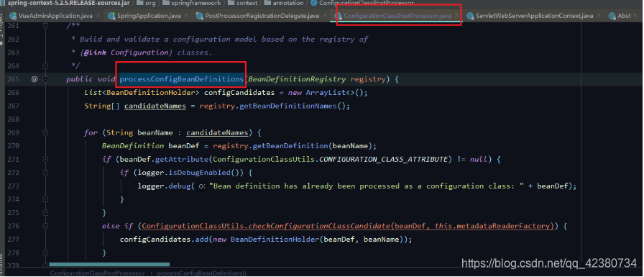Open the PostProcessorRegistrationDelegate.java tab
The height and width of the screenshot is (277, 644).
click(x=262, y=16)
